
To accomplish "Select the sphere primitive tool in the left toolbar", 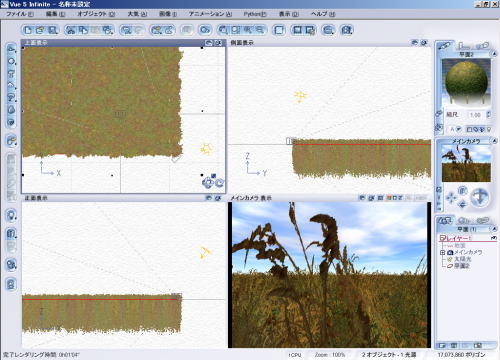I will pyautogui.click(x=11, y=61).
